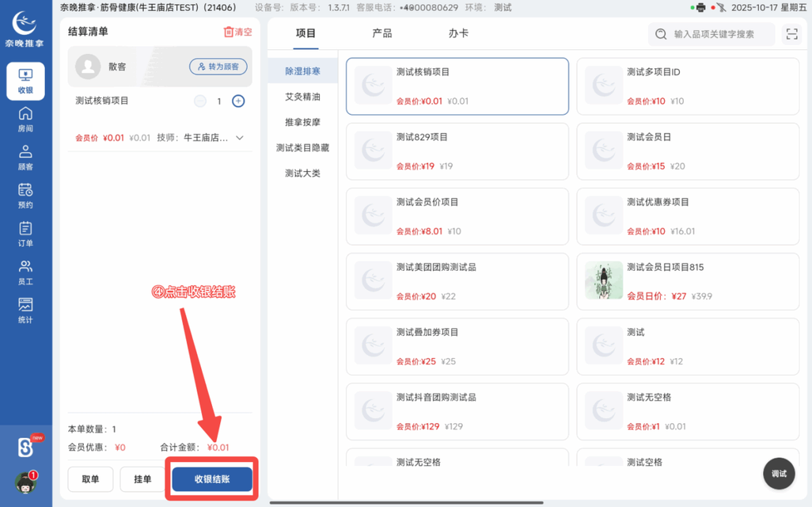This screenshot has height=507, width=812.
Task: Open the 预约 (Appointments) sidebar icon
Action: click(x=25, y=195)
